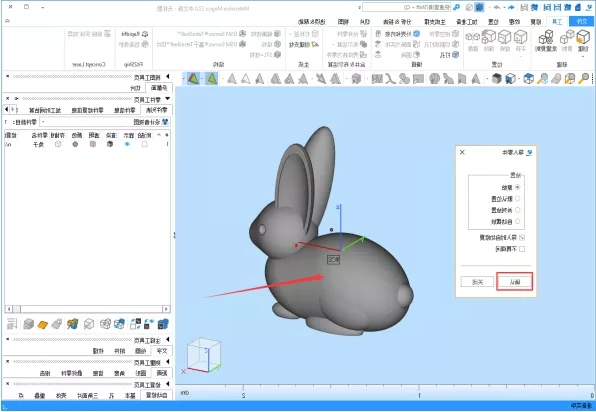596x412 pixels.
Task: Toggle the selection checkbox in the 兔子 row
Action: (x=144, y=144)
